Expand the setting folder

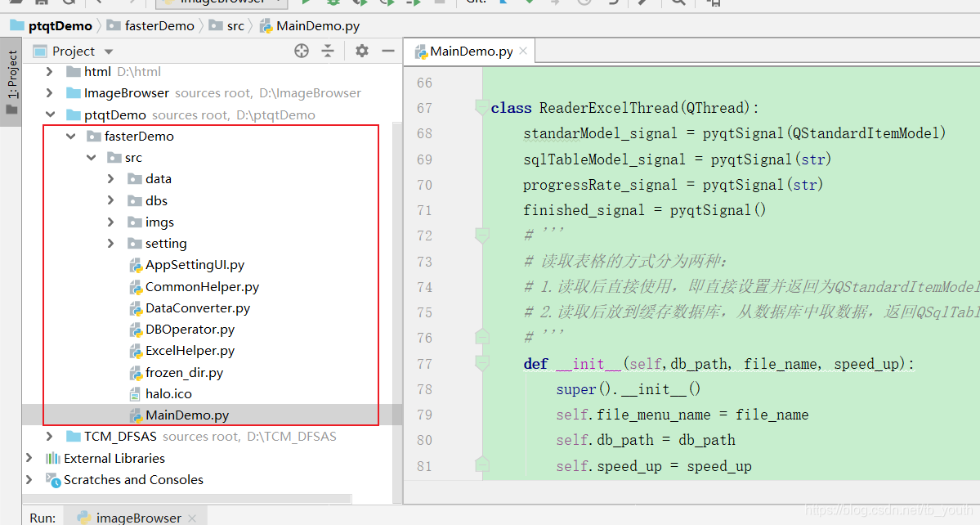coord(110,243)
